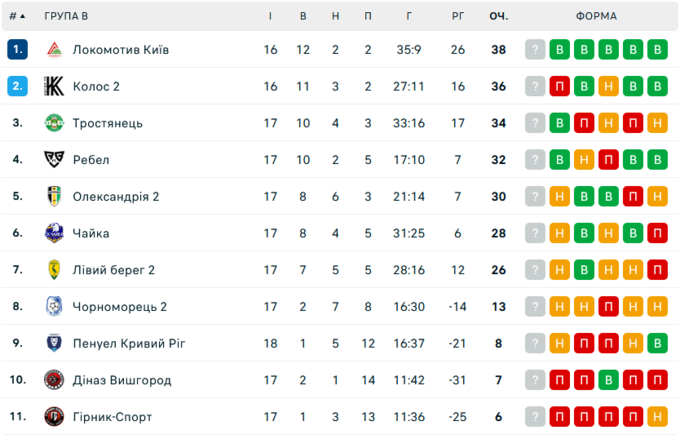Open the Діназ Вишгород team link
The width and height of the screenshot is (680, 439).
(122, 380)
